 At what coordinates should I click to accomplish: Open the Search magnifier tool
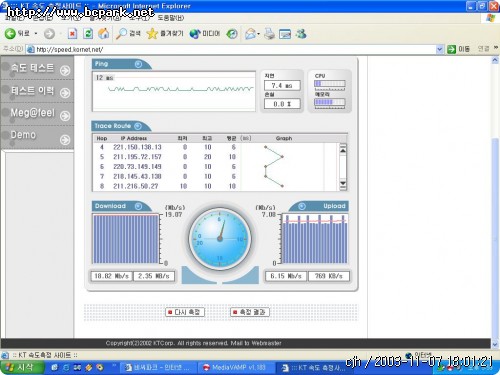121,33
